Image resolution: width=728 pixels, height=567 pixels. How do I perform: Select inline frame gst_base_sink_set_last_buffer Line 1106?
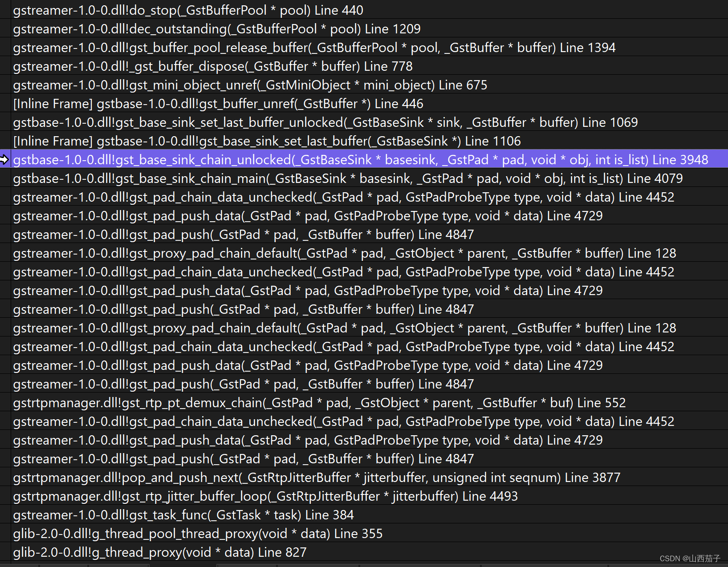(x=370, y=141)
